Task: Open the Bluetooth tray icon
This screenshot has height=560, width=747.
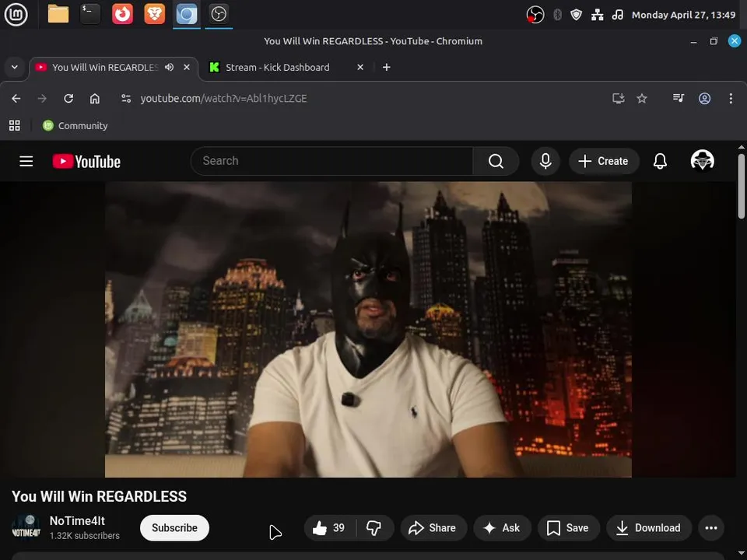Action: (x=557, y=15)
